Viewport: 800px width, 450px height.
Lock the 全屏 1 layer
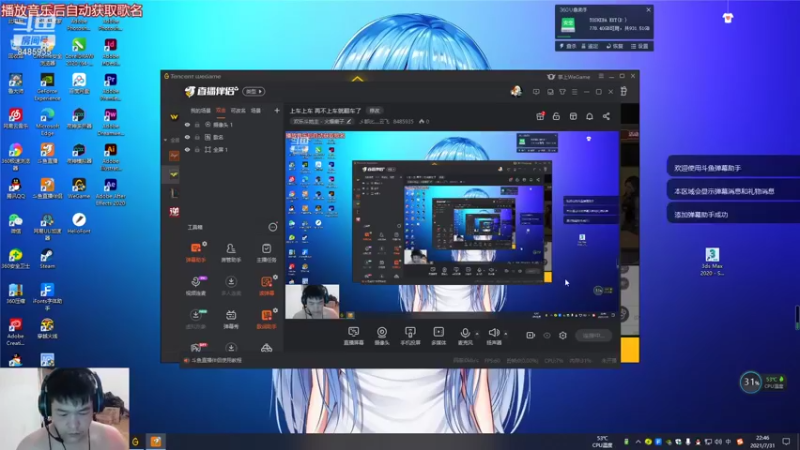(x=197, y=150)
